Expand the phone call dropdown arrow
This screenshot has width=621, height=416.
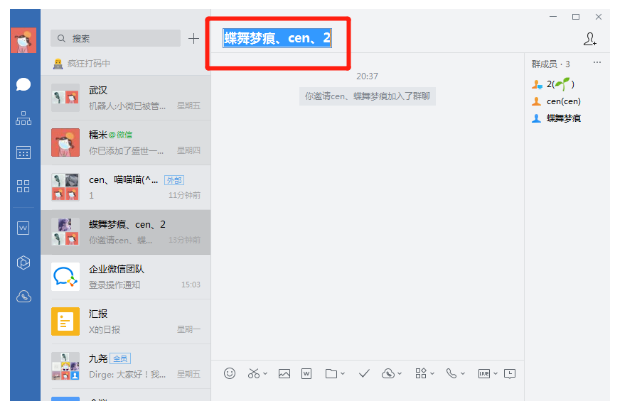pyautogui.click(x=463, y=373)
